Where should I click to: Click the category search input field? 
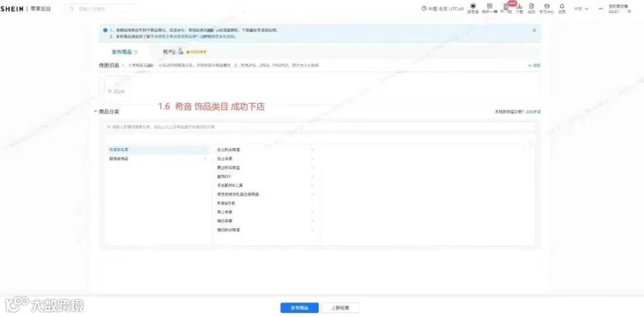(x=320, y=127)
